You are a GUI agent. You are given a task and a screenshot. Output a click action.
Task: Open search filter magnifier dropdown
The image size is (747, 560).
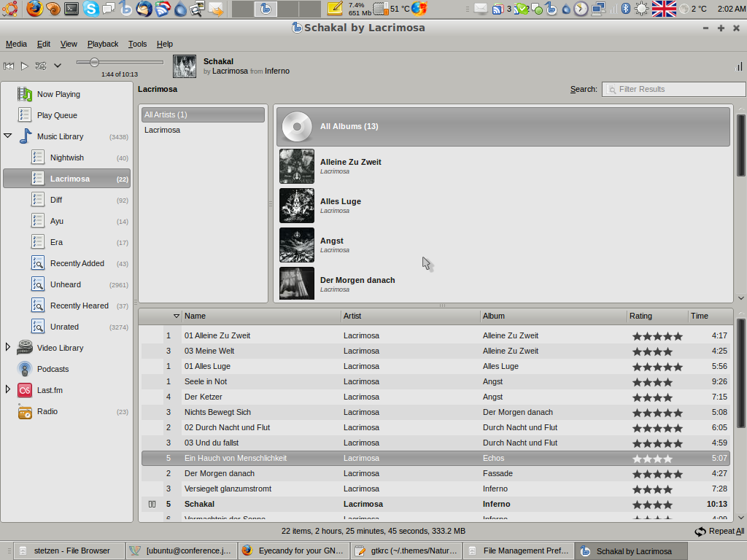(612, 89)
